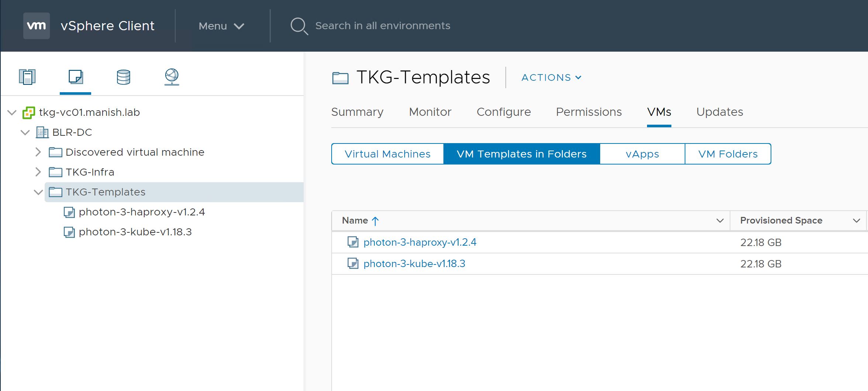This screenshot has width=868, height=391.
Task: Open photon-3-kube-v1.18.3 link in table
Action: click(x=414, y=264)
